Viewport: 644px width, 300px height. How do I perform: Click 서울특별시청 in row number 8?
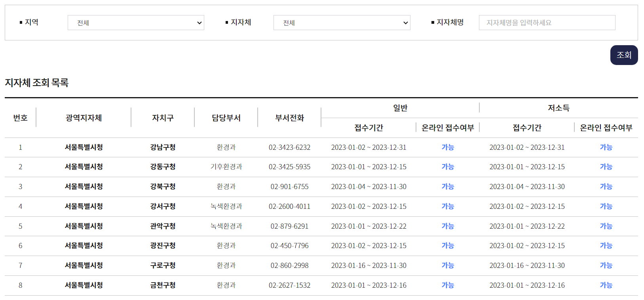[84, 285]
